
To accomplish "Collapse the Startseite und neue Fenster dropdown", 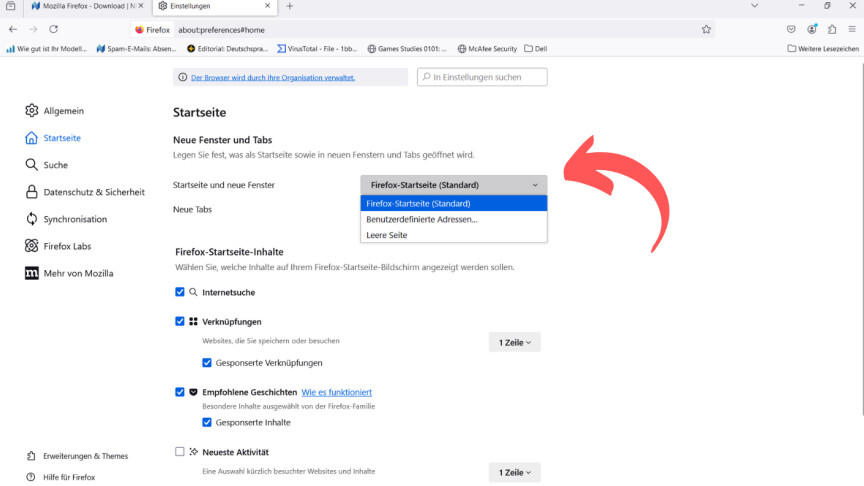I will [453, 185].
